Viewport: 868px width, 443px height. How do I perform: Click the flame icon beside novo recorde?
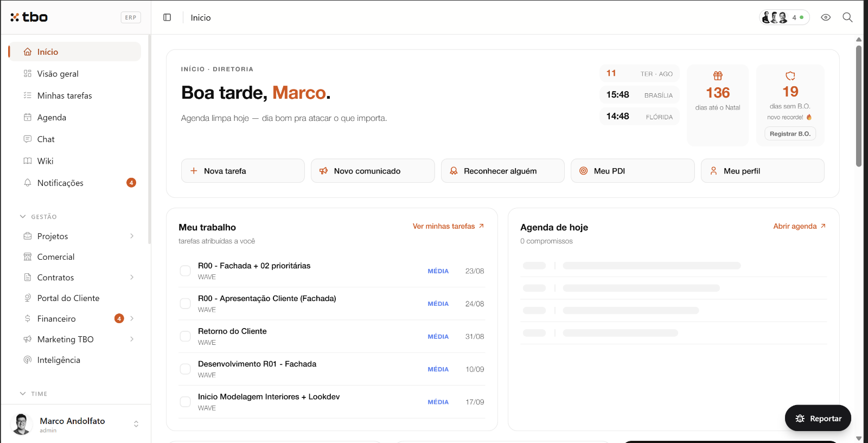(x=809, y=117)
